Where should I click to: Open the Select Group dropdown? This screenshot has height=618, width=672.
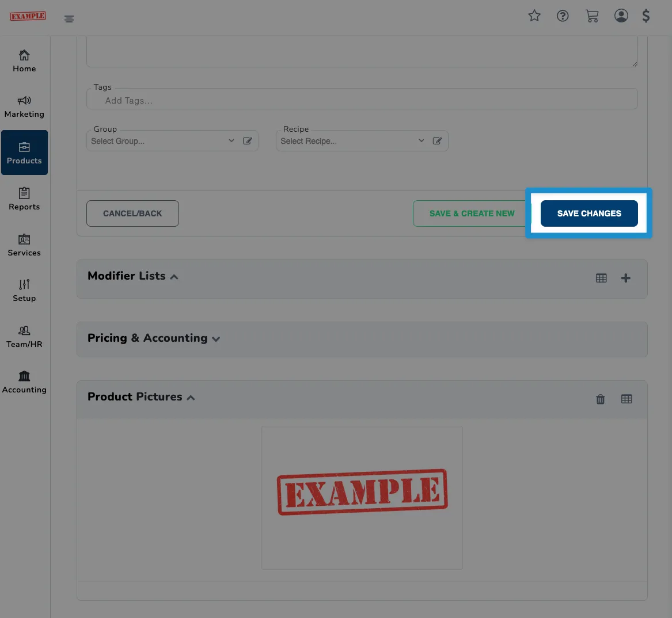(163, 141)
